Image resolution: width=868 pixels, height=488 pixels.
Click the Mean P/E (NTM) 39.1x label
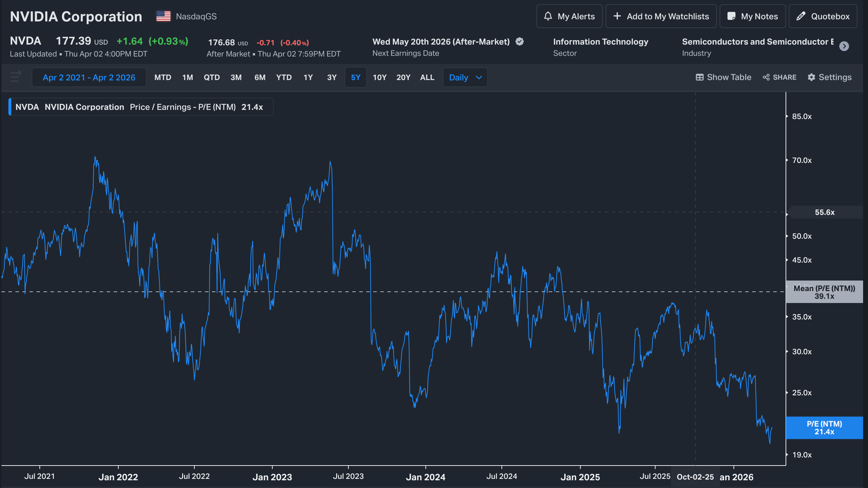tap(824, 292)
